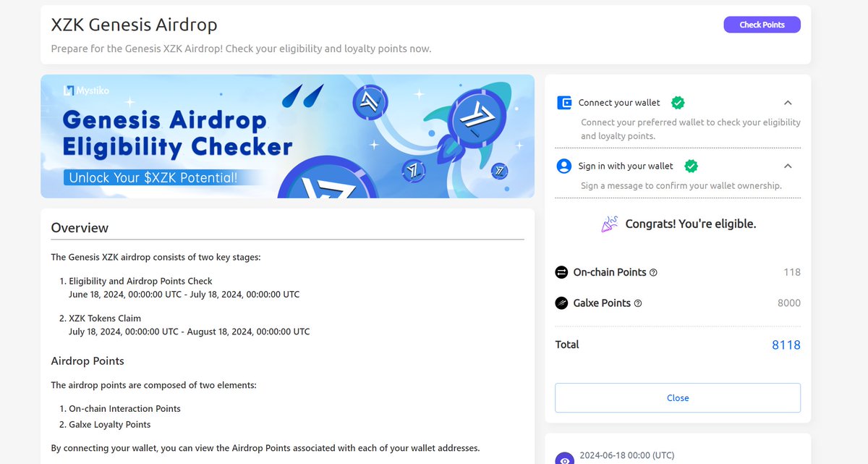Click the 'Unlock Your $XZK Potential!' banner label
The width and height of the screenshot is (868, 464).
[153, 177]
